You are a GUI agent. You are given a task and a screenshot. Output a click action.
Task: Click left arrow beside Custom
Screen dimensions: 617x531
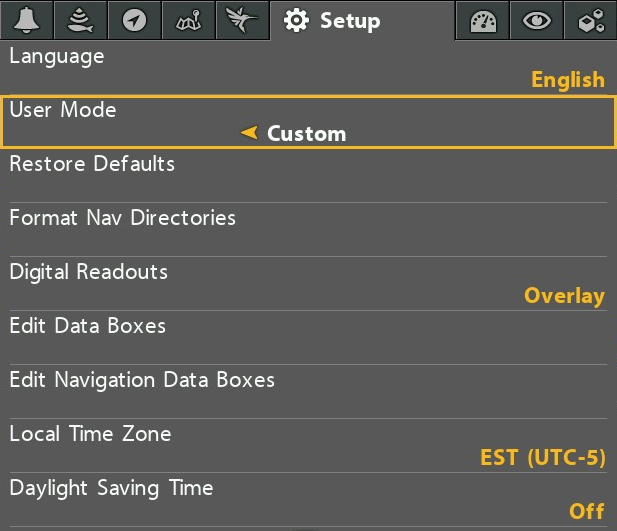coord(249,133)
